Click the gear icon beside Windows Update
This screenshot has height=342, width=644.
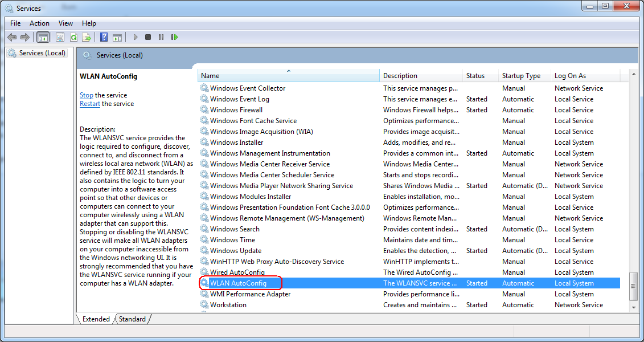point(204,251)
